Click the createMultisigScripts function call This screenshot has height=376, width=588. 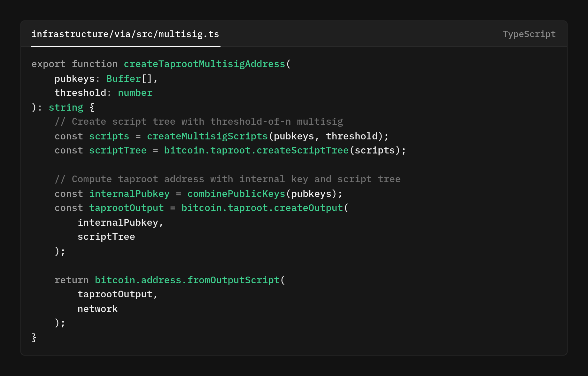click(207, 136)
